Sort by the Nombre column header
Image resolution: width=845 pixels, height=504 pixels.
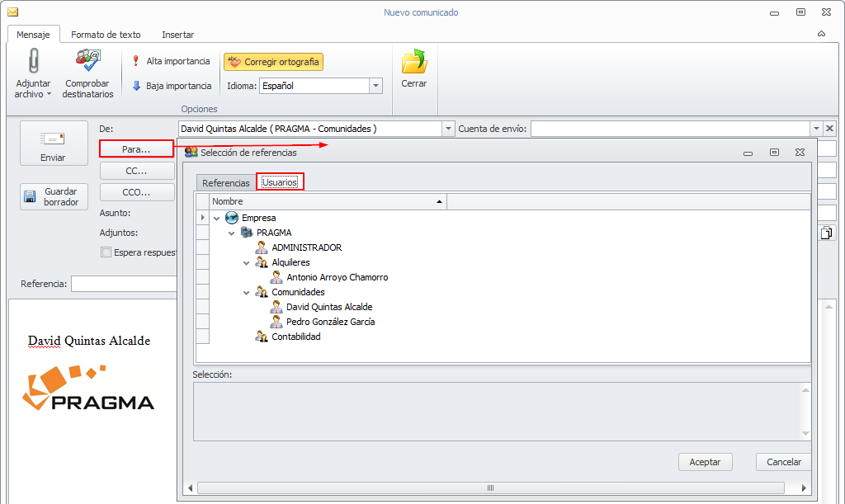(328, 201)
